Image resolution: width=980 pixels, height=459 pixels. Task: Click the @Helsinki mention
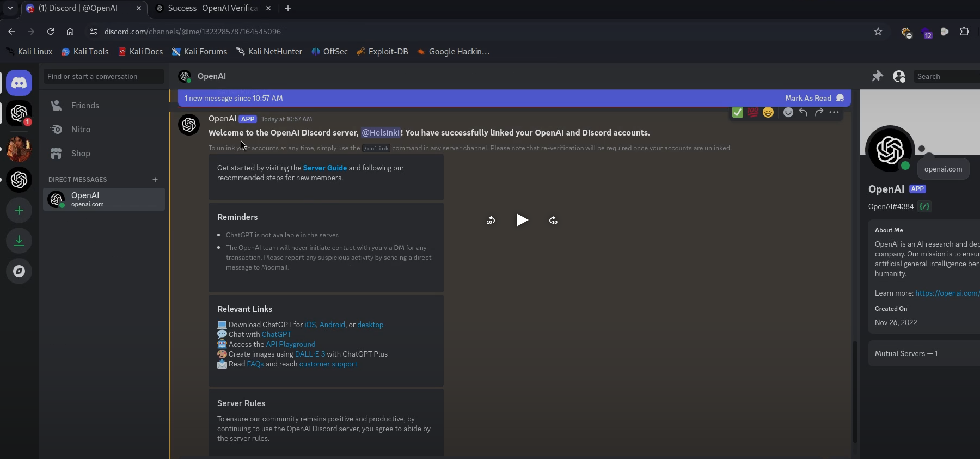(381, 133)
